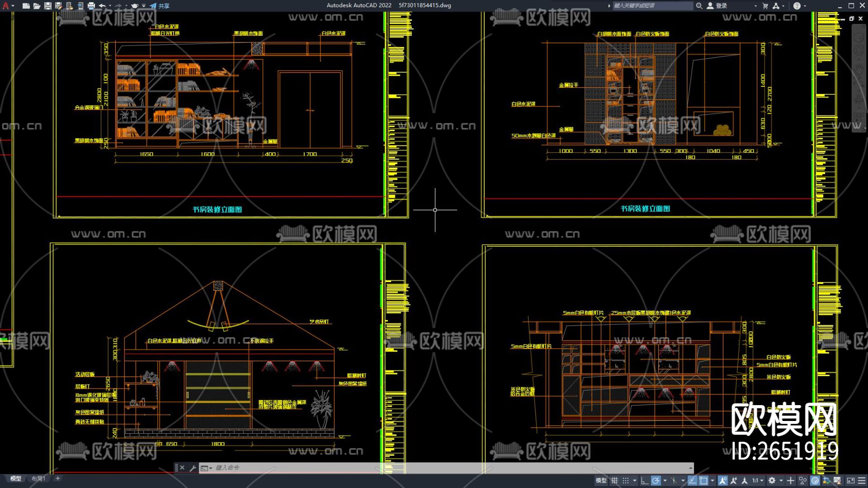Open the AutoCAD application menu logo
The image size is (868, 488).
6,6
